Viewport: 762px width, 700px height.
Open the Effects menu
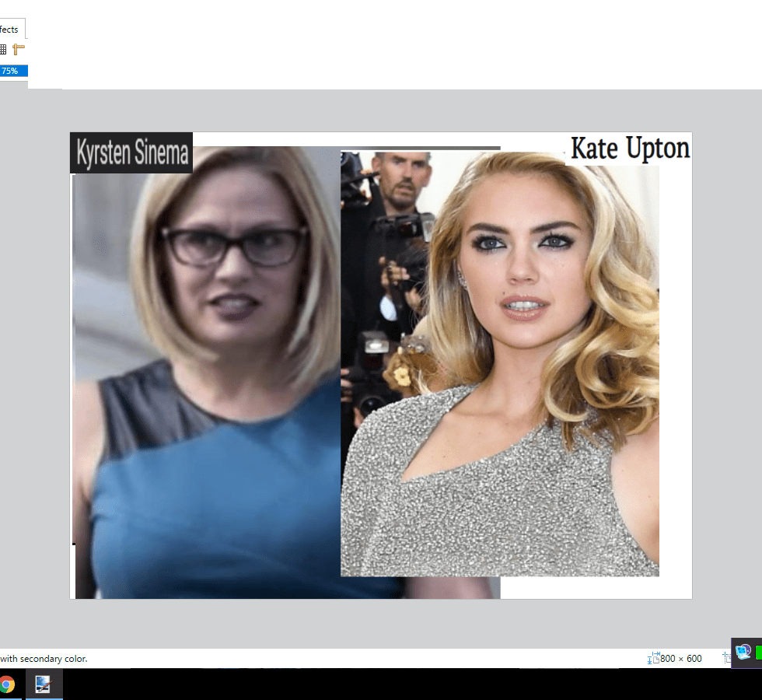pyautogui.click(x=9, y=30)
